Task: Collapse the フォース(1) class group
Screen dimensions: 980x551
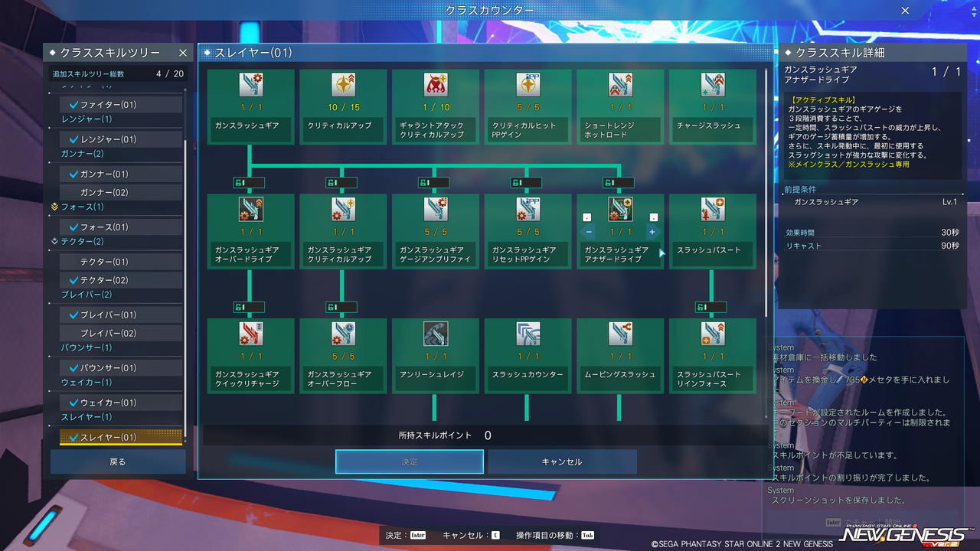Action: coord(82,207)
